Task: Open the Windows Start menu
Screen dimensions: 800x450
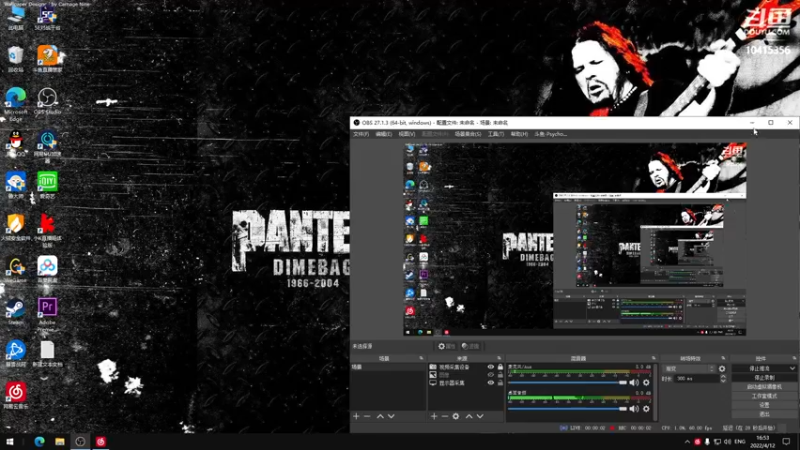Action: 9,441
